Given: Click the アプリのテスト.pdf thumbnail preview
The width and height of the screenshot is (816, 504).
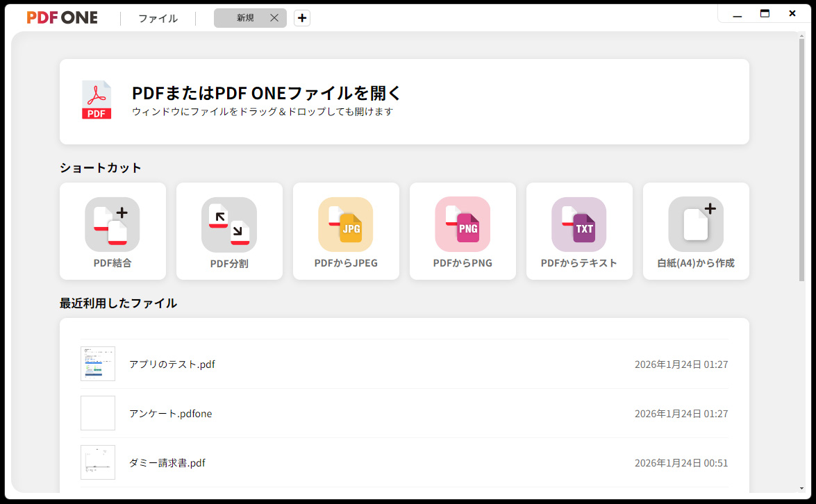Looking at the screenshot, I should tap(98, 364).
